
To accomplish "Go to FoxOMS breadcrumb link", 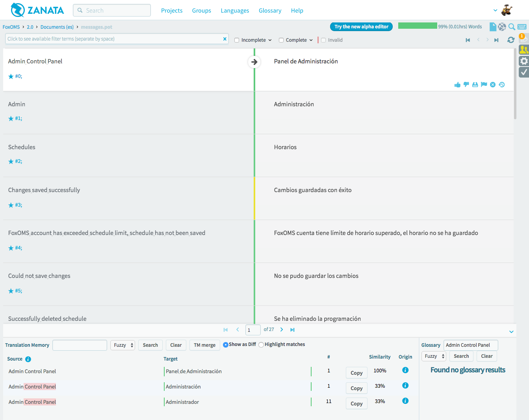I will pos(11,27).
